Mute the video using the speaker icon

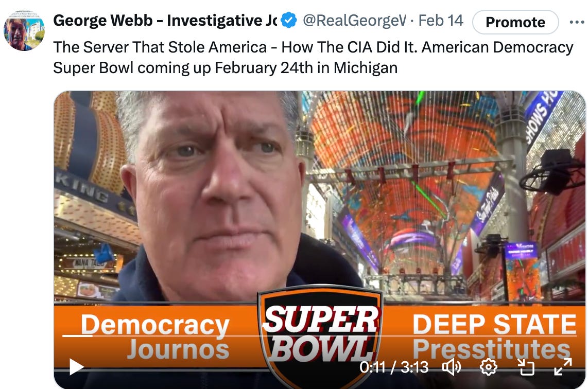click(x=452, y=367)
